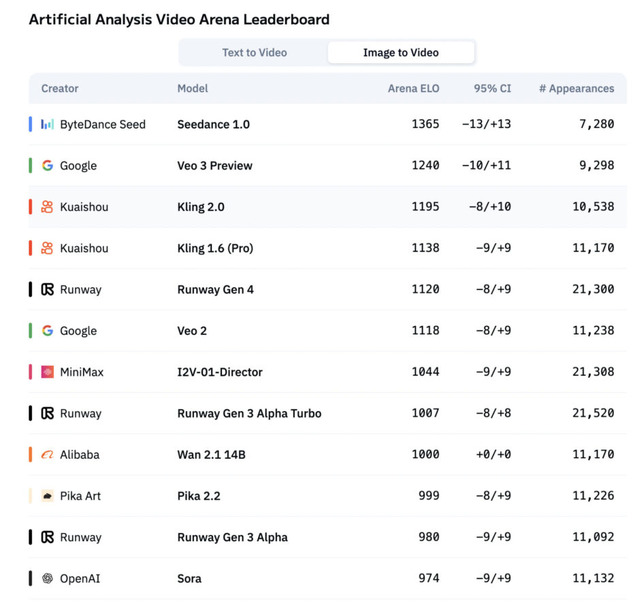Screen dimensions: 640x616
Task: Click the OpenAI logo icon
Action: pyautogui.click(x=47, y=578)
